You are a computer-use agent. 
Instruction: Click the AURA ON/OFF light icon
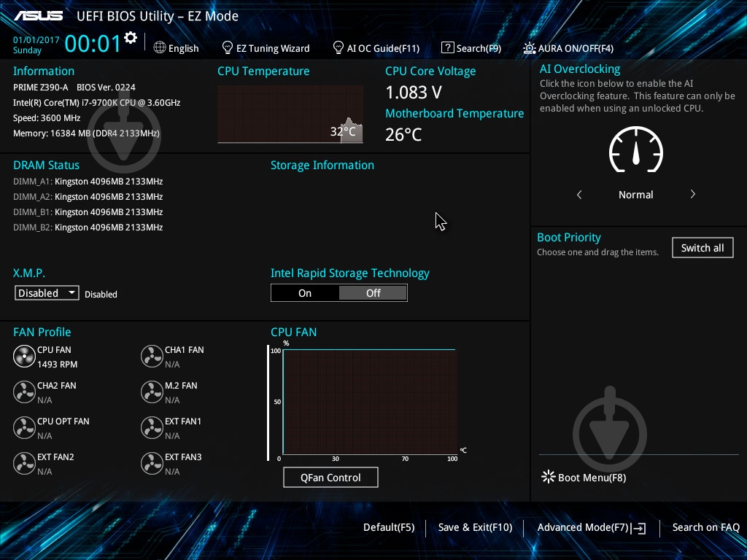530,48
